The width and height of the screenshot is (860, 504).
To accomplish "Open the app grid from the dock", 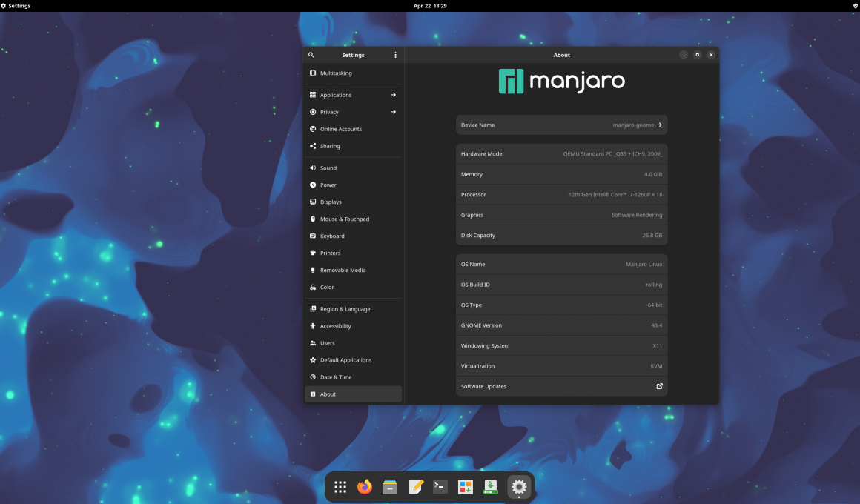I will pos(340,487).
